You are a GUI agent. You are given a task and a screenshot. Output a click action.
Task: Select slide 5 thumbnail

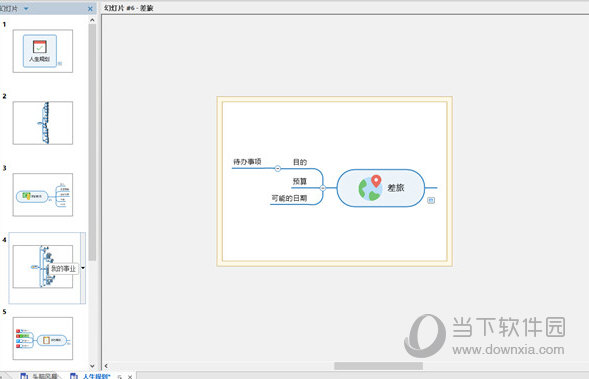point(43,338)
